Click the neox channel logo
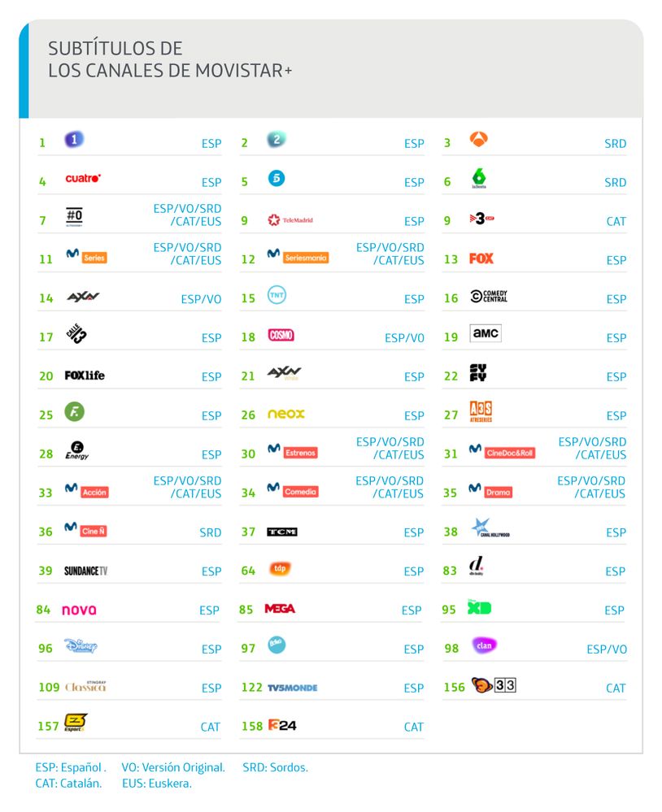Screen dimensions: 662x812 286,414
